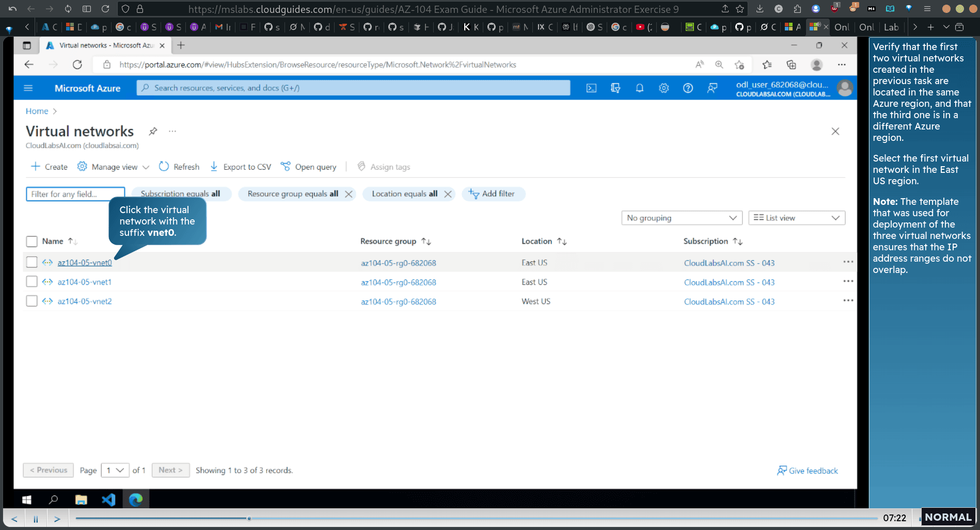Open row menu for az104-05-vnet2
The width and height of the screenshot is (980, 530).
coord(848,300)
